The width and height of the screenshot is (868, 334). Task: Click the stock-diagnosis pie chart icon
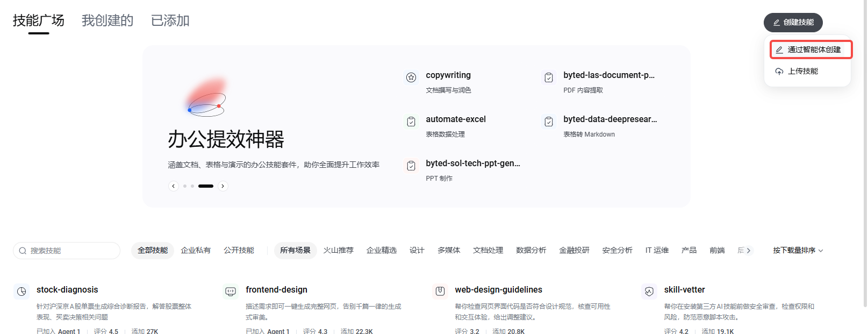pyautogui.click(x=21, y=292)
